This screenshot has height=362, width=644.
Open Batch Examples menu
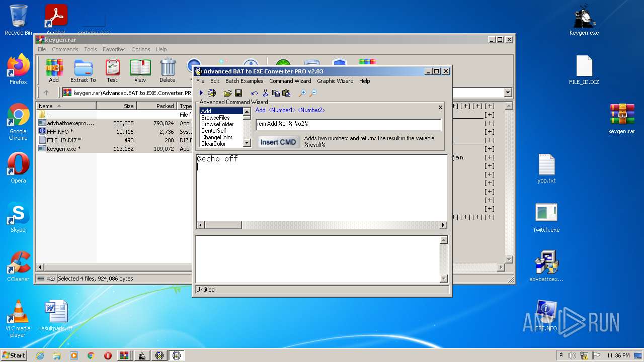pyautogui.click(x=245, y=81)
